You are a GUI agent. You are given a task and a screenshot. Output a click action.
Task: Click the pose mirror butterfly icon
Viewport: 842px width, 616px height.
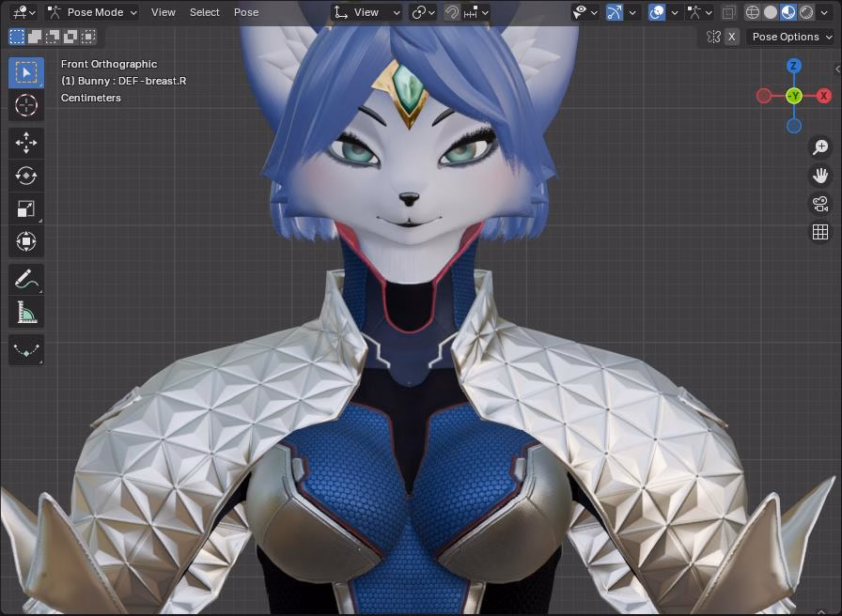713,37
